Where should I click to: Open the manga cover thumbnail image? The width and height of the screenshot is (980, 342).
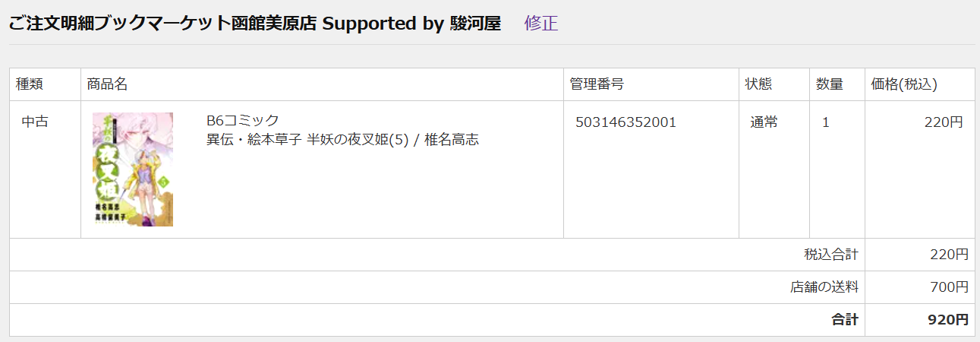tap(133, 169)
